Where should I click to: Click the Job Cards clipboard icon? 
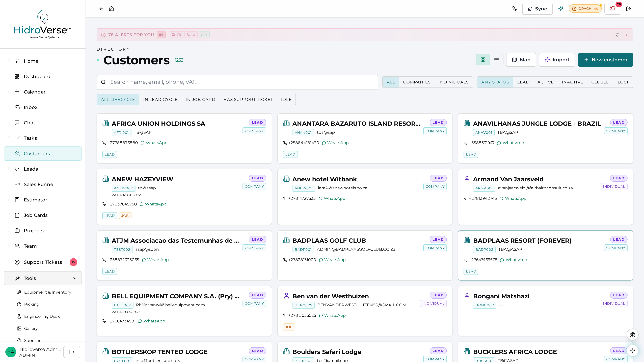click(x=17, y=215)
